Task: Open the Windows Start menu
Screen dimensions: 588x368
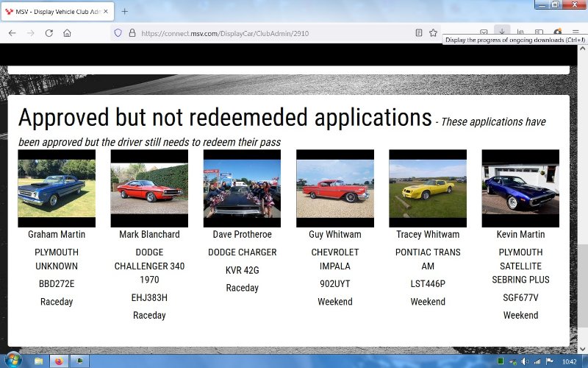Action: click(x=13, y=361)
